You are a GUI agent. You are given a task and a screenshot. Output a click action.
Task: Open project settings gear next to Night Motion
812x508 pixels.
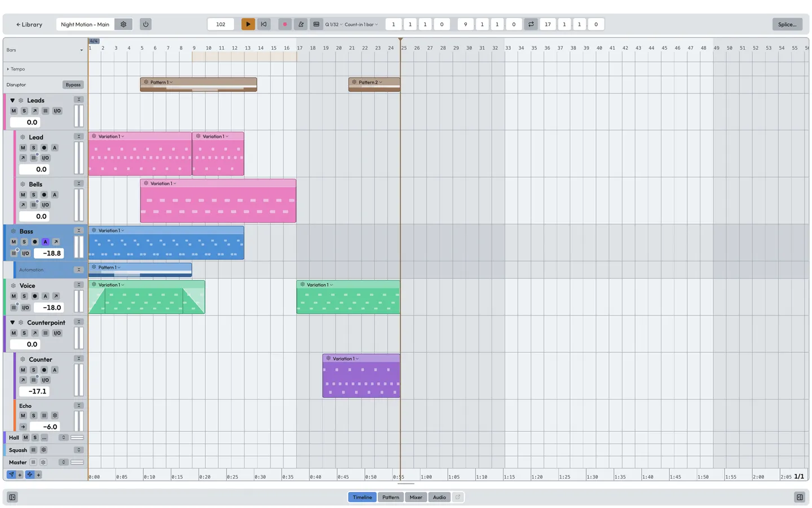point(123,24)
